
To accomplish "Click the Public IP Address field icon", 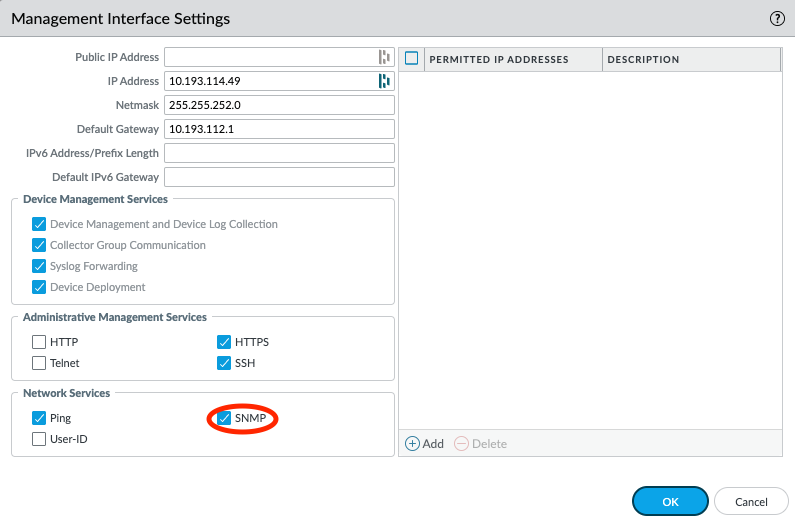I will click(x=383, y=57).
